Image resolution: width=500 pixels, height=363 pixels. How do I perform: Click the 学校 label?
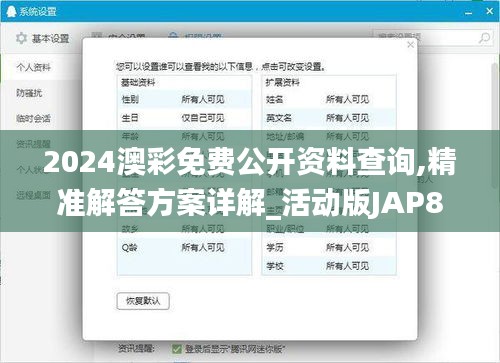pyautogui.click(x=274, y=266)
